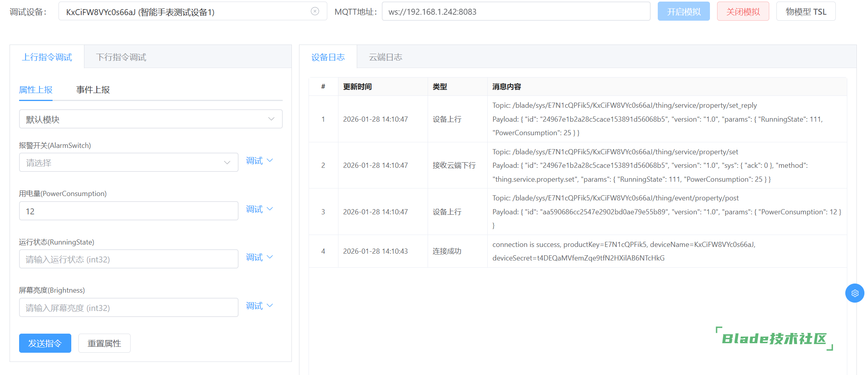Select the 设备日志 tab
Screen dimensions: 868x375
[x=328, y=57]
